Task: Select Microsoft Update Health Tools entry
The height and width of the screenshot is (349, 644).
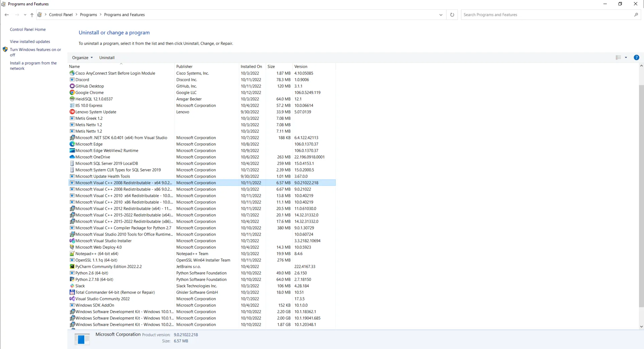Action: tap(202, 177)
